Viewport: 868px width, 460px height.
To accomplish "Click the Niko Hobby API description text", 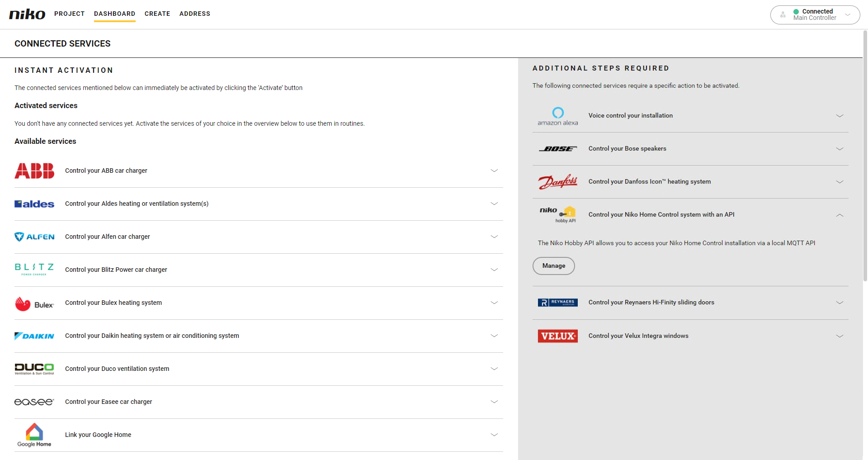I will coord(677,243).
